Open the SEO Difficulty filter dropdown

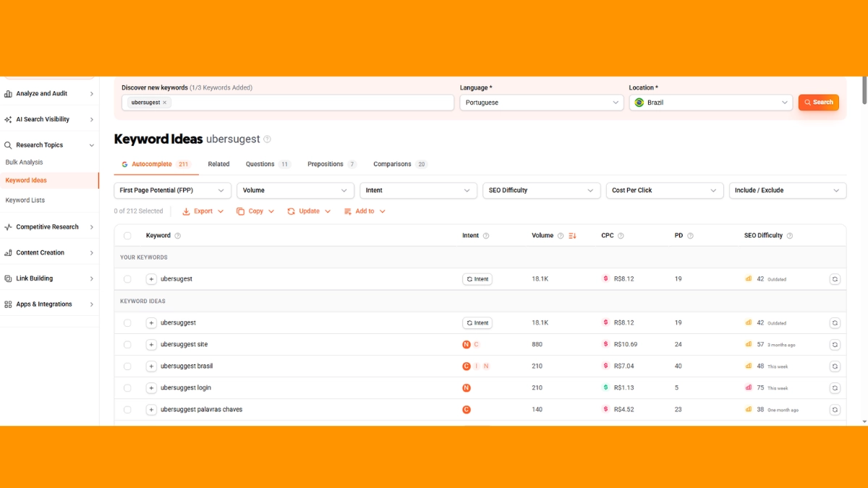coord(542,190)
